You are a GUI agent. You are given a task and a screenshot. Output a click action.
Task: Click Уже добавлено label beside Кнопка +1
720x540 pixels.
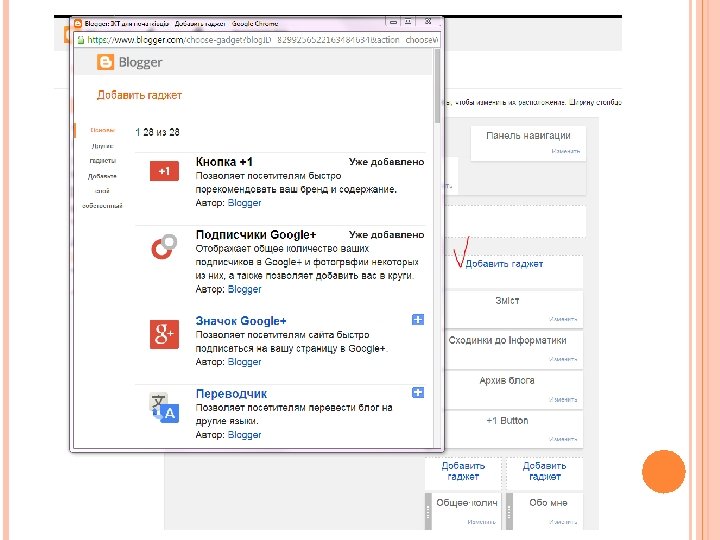tap(386, 162)
